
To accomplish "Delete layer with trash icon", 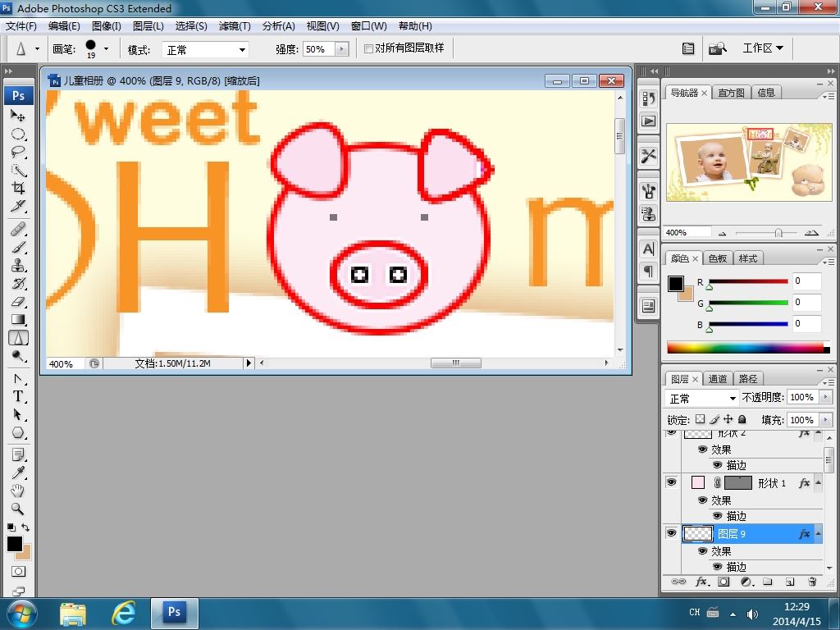I will 812,582.
